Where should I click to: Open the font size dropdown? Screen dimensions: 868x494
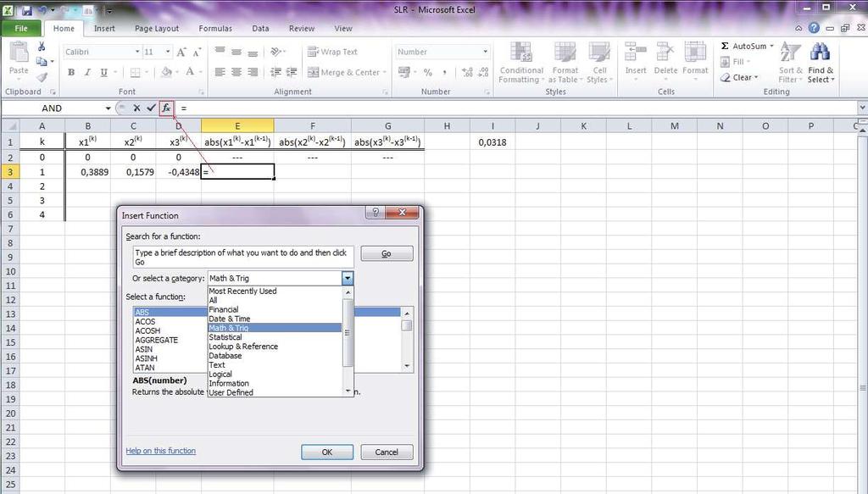pyautogui.click(x=168, y=52)
